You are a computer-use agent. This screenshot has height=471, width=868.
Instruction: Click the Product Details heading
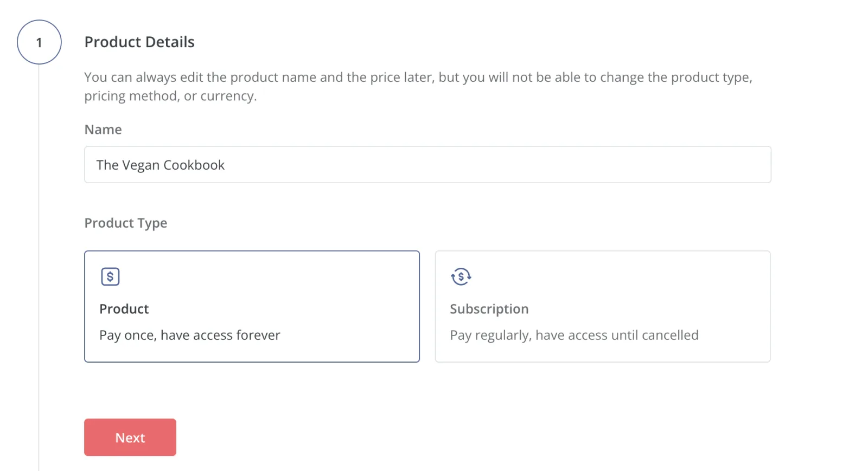point(139,42)
